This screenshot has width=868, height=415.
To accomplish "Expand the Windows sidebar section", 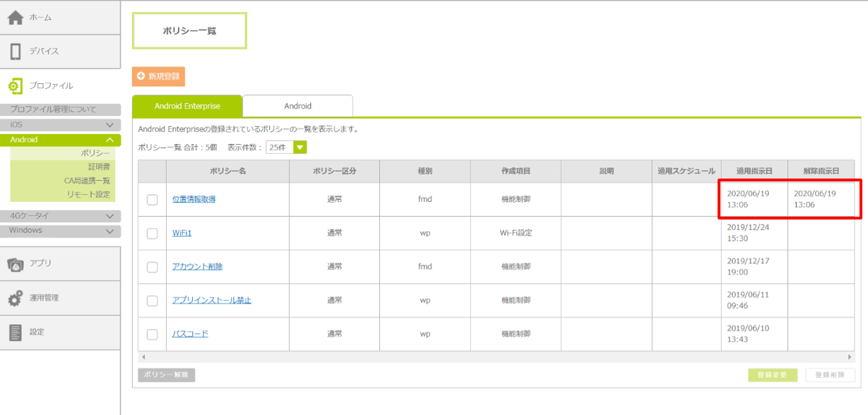I will point(109,231).
